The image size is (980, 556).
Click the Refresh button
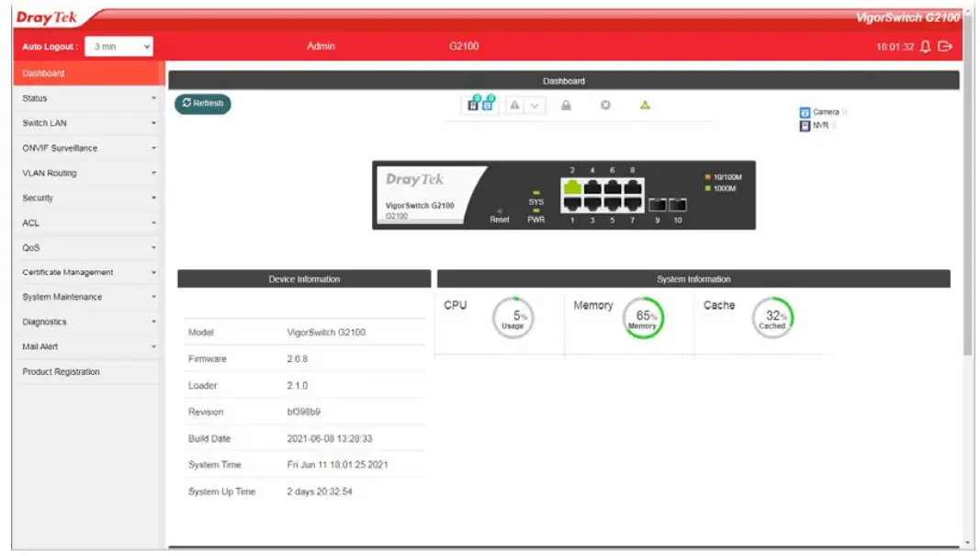pyautogui.click(x=204, y=103)
